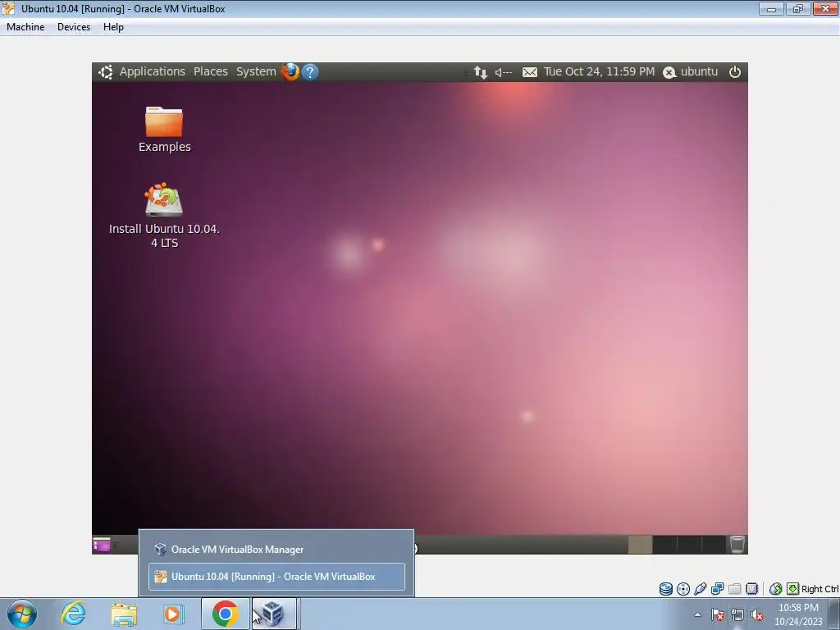This screenshot has height=630, width=840.
Task: Minimize the VirtualBox VM window
Action: pyautogui.click(x=771, y=8)
